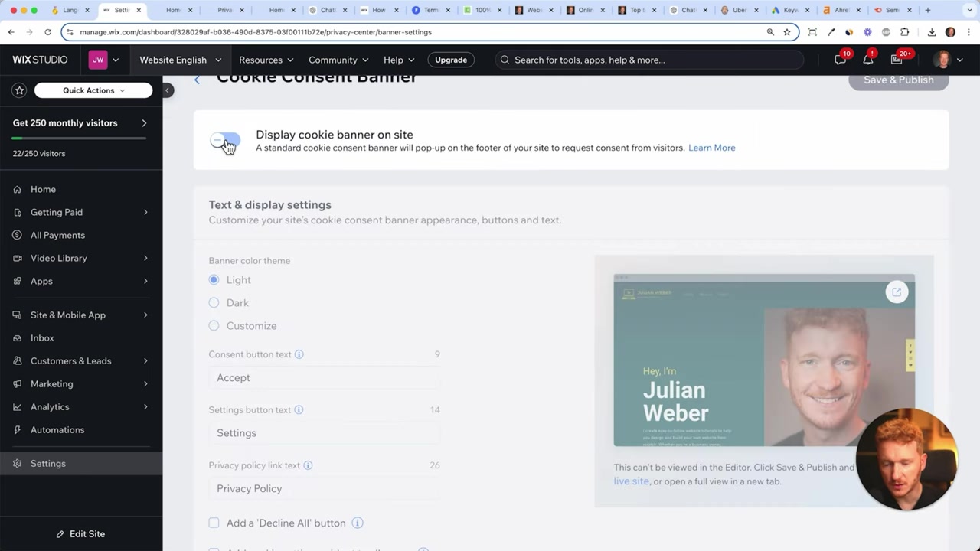Click the Privacy policy link text info icon
980x551 pixels.
coord(308,465)
